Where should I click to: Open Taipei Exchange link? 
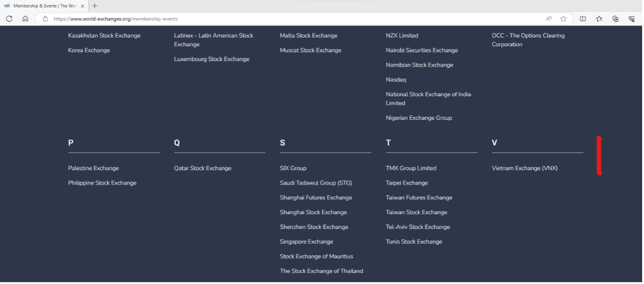407,183
